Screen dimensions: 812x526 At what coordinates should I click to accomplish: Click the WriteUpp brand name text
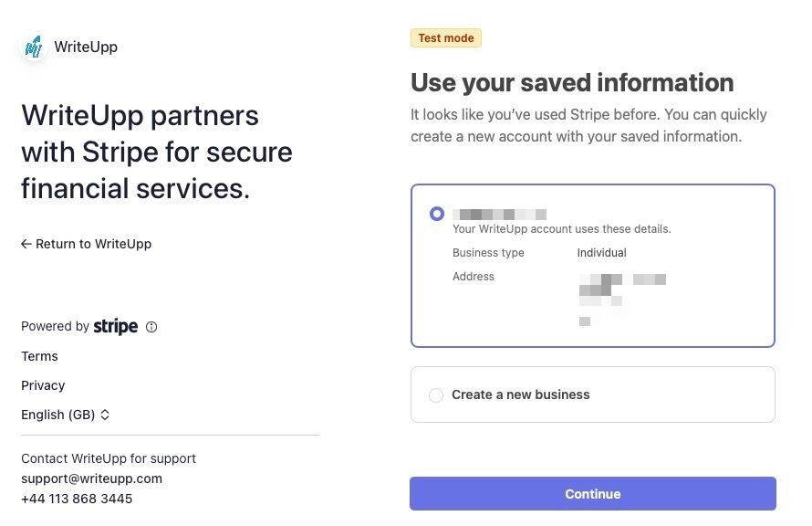[86, 47]
